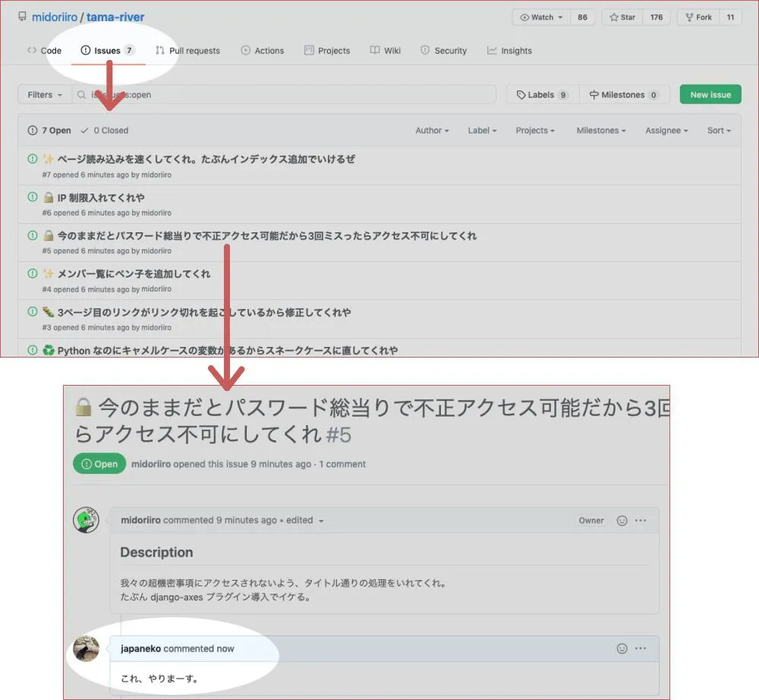759x700 pixels.
Task: Open three-dot menu on japaneko's comment
Action: pos(641,648)
